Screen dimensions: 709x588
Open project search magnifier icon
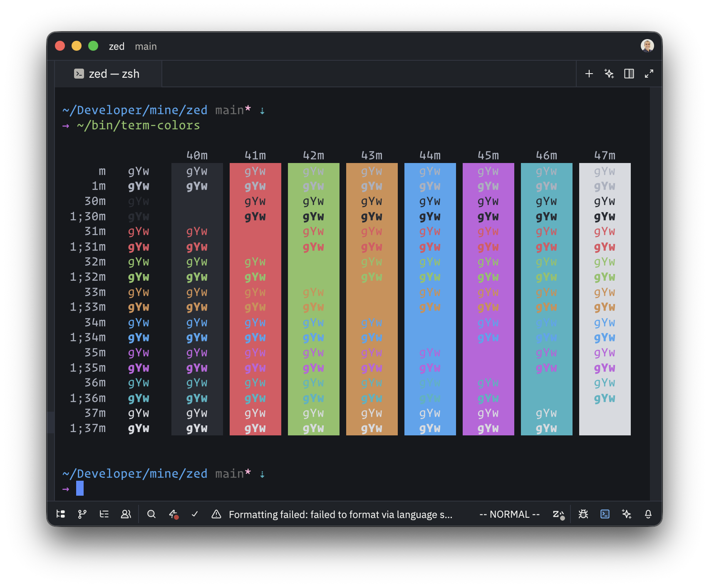(151, 514)
